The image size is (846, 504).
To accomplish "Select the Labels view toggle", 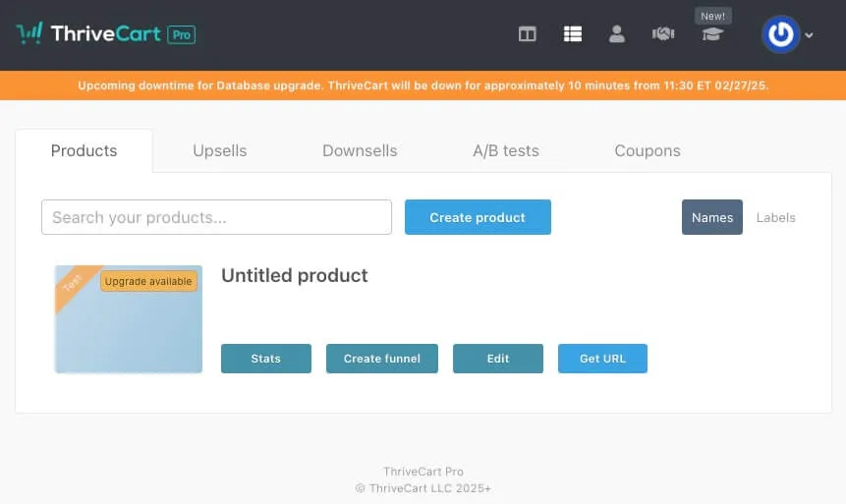I will click(x=775, y=217).
